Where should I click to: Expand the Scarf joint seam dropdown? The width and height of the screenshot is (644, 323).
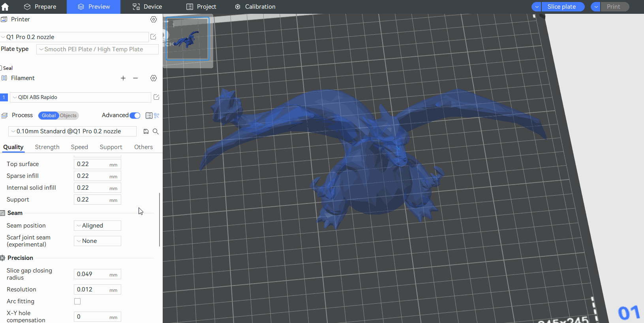(98, 241)
